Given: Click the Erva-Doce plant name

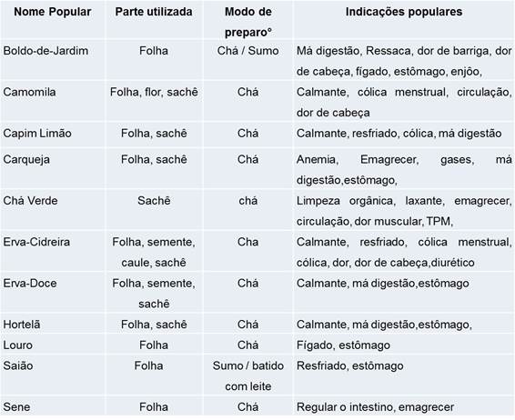Looking at the screenshot, I should click(x=30, y=283).
